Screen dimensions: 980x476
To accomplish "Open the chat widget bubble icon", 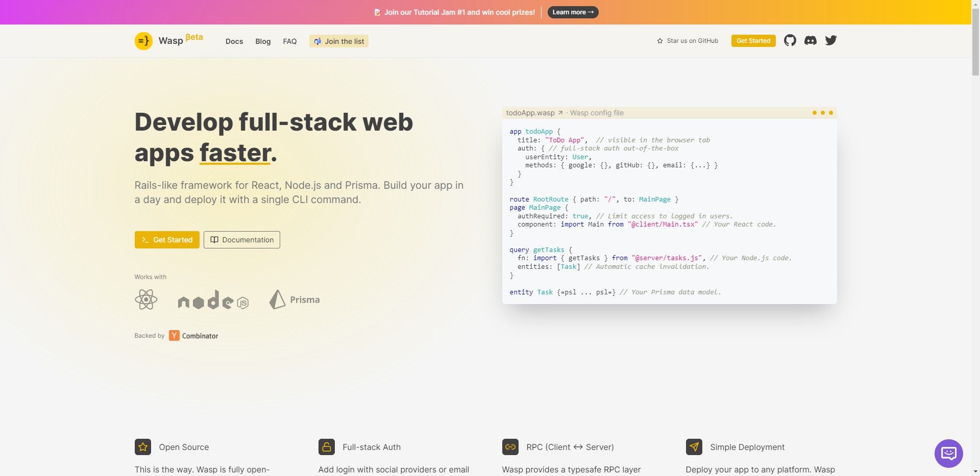I will pos(949,454).
